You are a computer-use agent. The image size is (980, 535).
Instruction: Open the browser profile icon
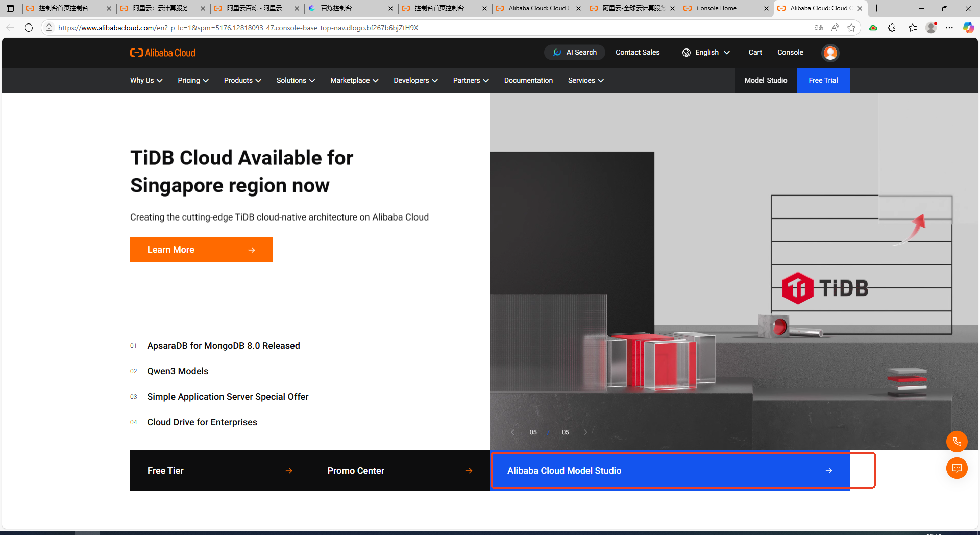[x=931, y=28]
